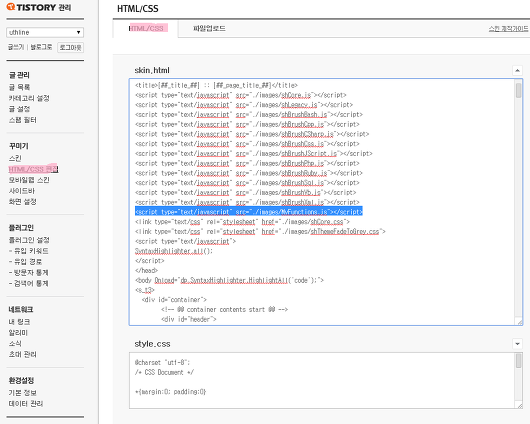
Task: Click the style.css resize grip corner
Action: pos(520,405)
